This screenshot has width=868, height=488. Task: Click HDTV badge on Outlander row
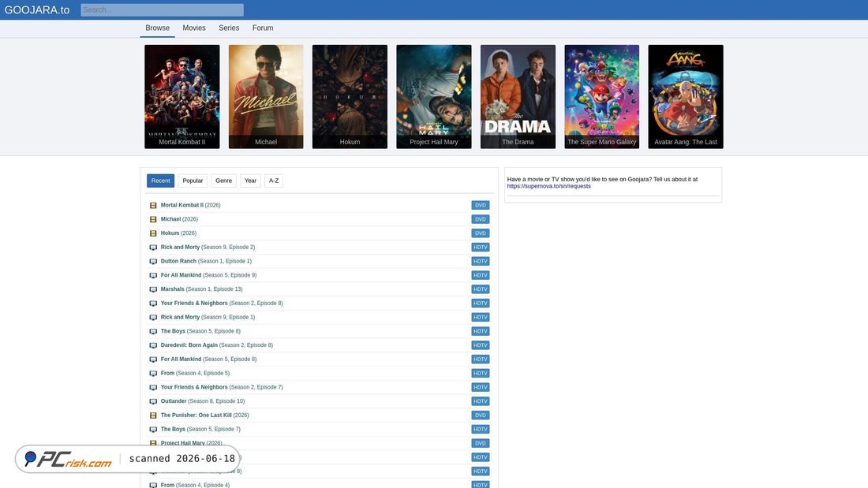pos(481,401)
